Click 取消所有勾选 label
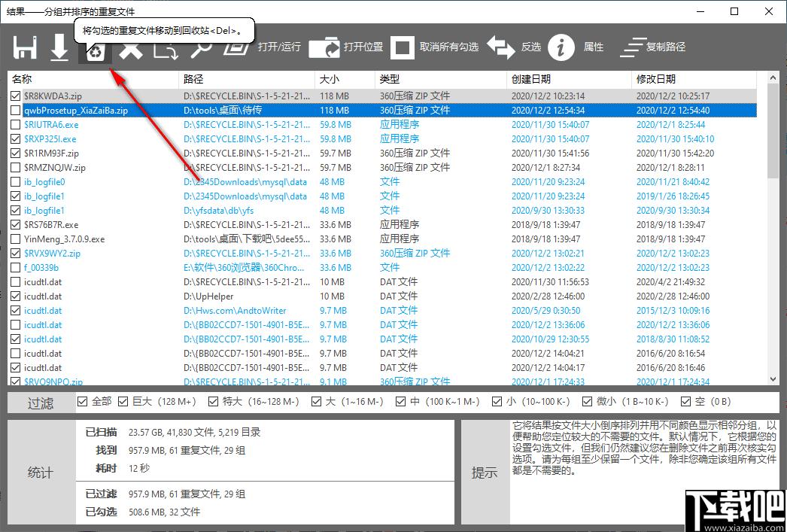787x532 pixels. click(x=449, y=47)
